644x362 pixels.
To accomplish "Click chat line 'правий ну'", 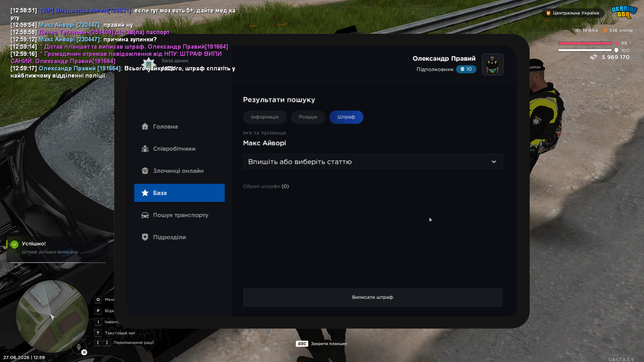I will click(x=118, y=25).
